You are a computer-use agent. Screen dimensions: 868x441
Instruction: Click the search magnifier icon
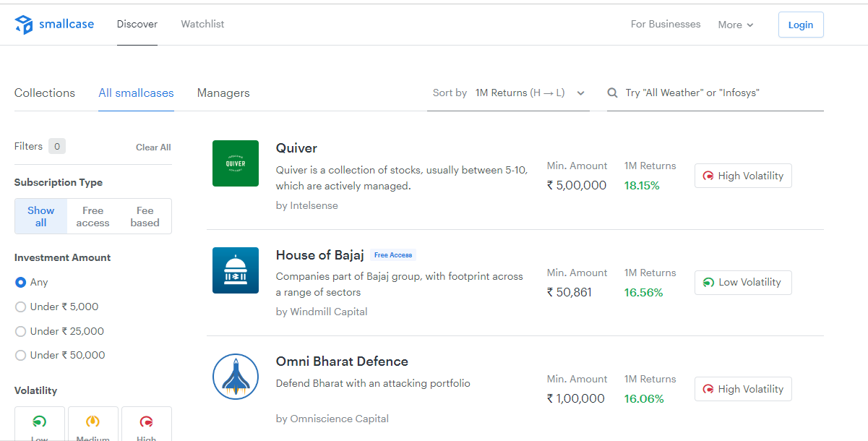(612, 93)
